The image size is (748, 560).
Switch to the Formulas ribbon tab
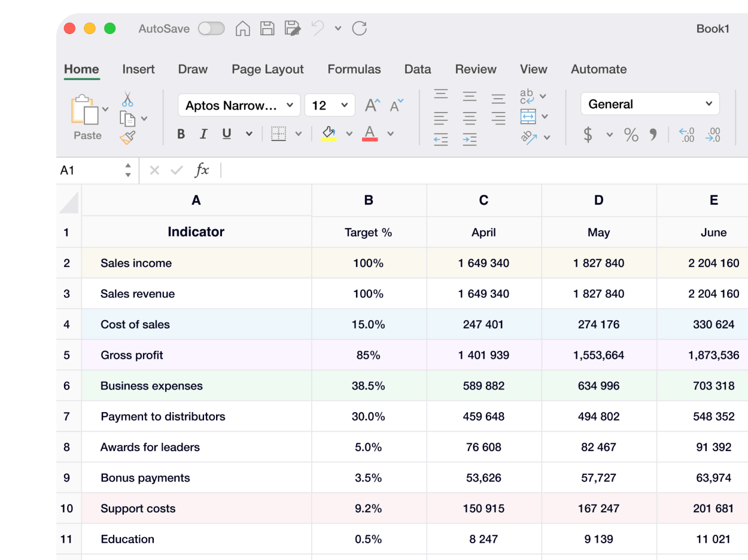click(354, 69)
